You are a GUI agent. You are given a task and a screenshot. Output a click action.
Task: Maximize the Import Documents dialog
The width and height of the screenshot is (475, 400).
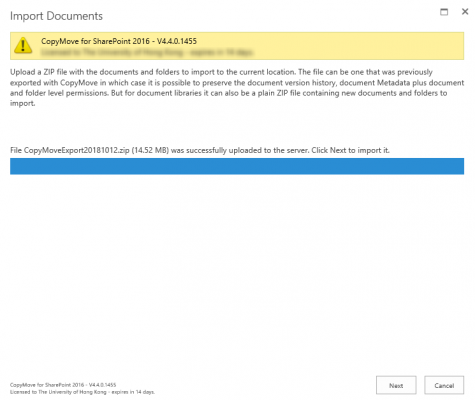pos(444,12)
